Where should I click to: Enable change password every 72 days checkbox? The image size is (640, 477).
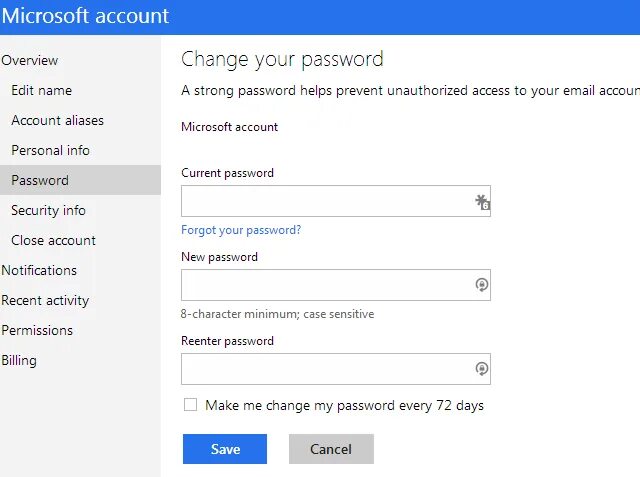click(x=190, y=405)
